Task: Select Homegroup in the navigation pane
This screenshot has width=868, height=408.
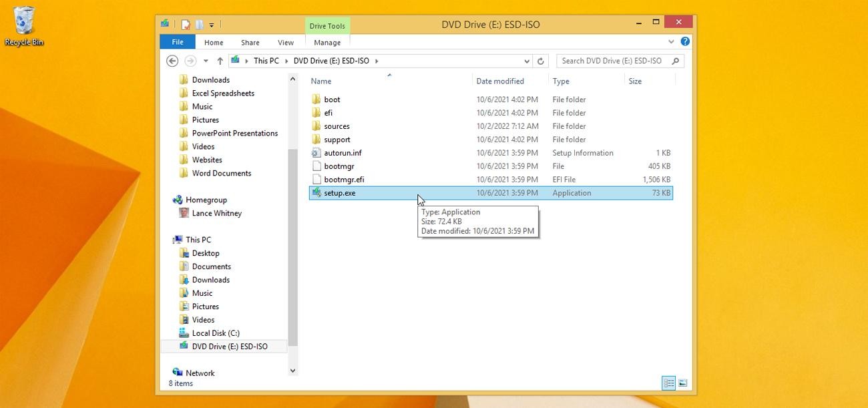Action: [206, 200]
